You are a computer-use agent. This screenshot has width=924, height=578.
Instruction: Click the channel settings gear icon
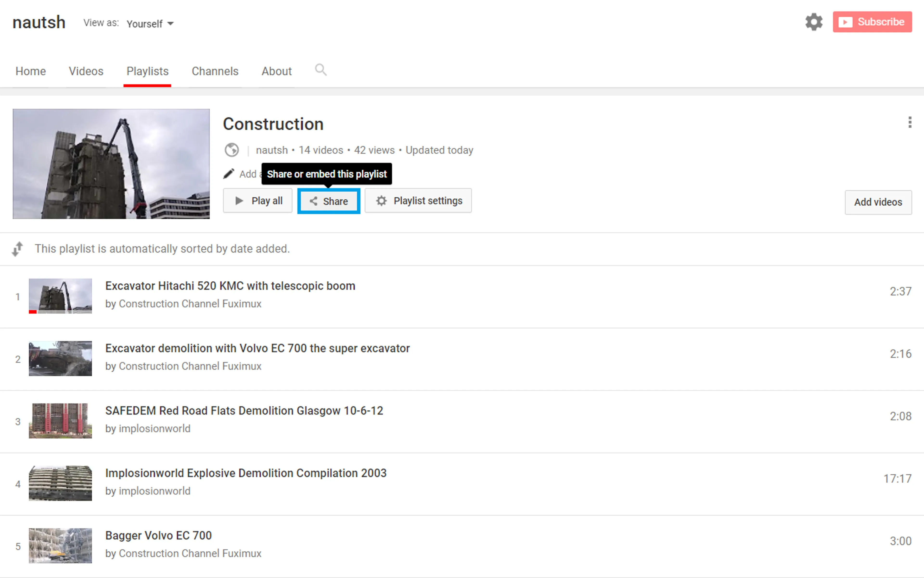(x=814, y=22)
